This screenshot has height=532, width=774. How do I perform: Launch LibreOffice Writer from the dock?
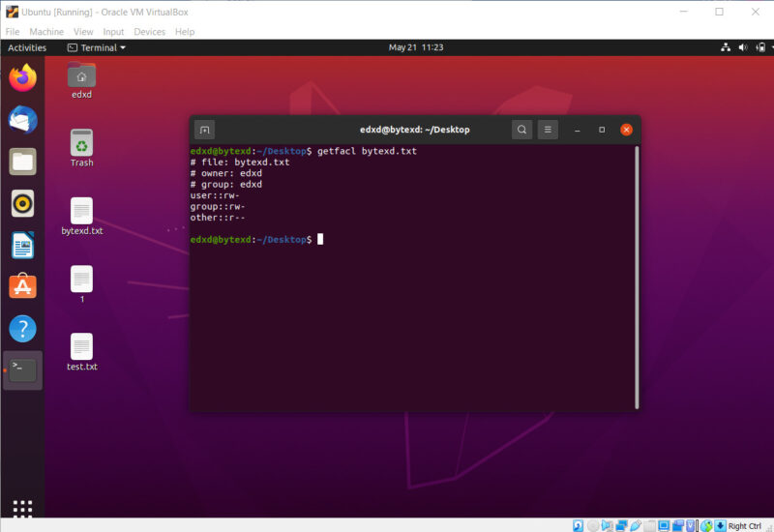(x=23, y=246)
